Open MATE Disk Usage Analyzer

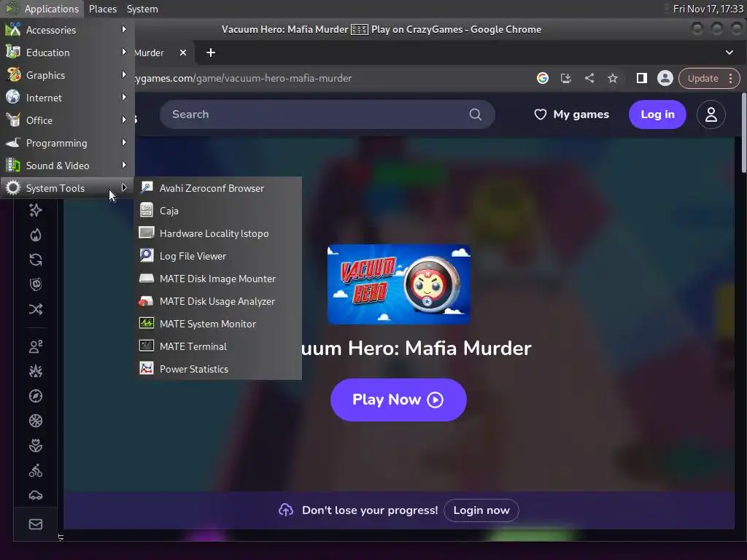pos(217,301)
